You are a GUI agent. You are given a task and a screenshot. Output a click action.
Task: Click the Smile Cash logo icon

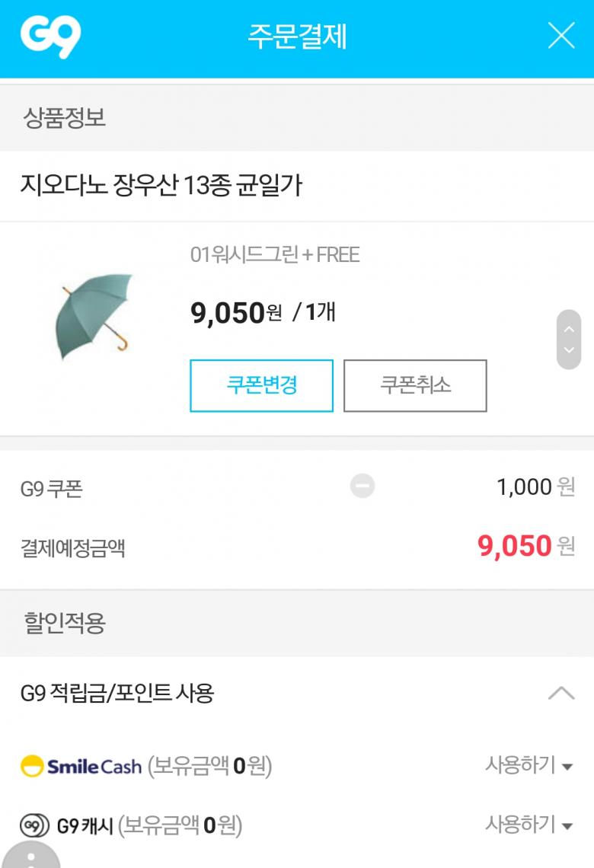pyautogui.click(x=32, y=766)
